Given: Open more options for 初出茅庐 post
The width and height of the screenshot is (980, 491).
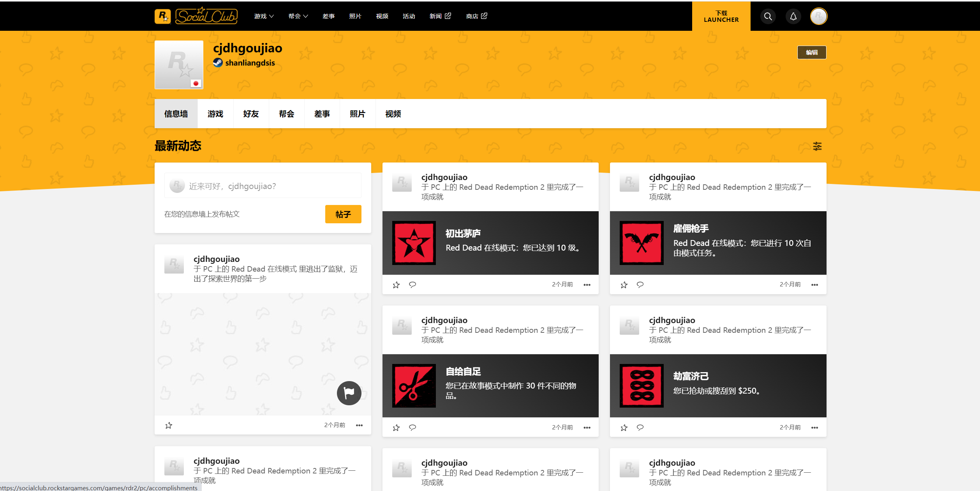Looking at the screenshot, I should [x=587, y=285].
